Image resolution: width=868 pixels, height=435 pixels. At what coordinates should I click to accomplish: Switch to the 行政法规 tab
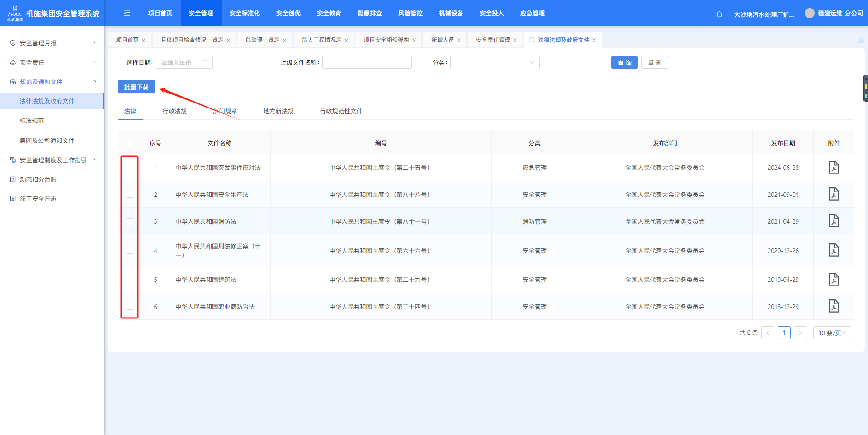click(x=175, y=111)
